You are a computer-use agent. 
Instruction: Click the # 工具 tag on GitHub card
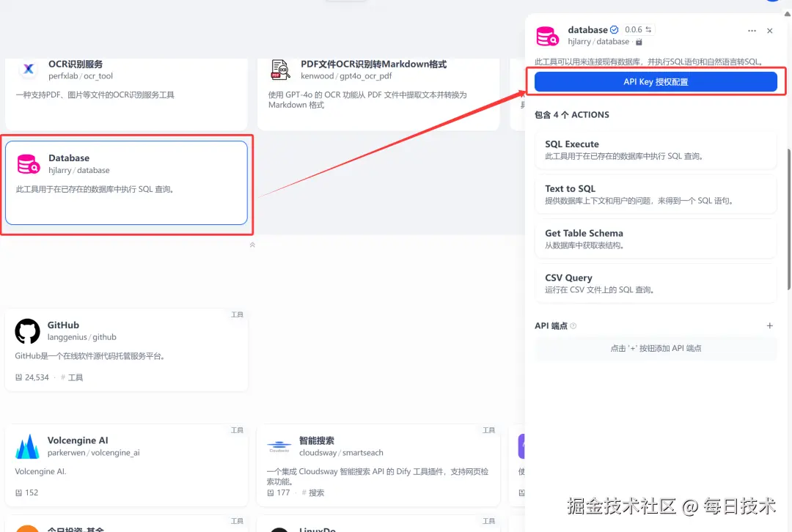click(72, 377)
